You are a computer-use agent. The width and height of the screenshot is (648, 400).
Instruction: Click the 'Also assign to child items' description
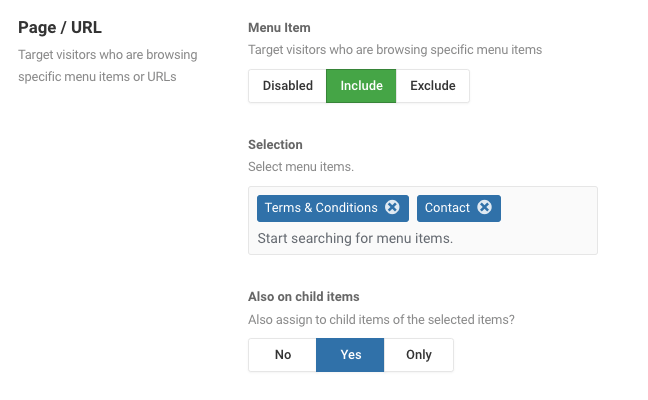(x=381, y=320)
